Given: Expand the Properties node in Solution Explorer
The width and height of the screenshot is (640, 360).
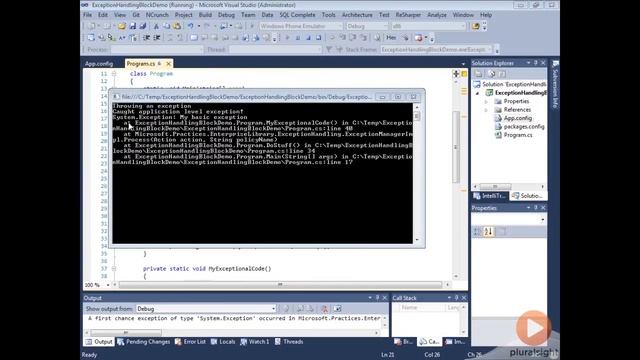Looking at the screenshot, I should [486, 101].
